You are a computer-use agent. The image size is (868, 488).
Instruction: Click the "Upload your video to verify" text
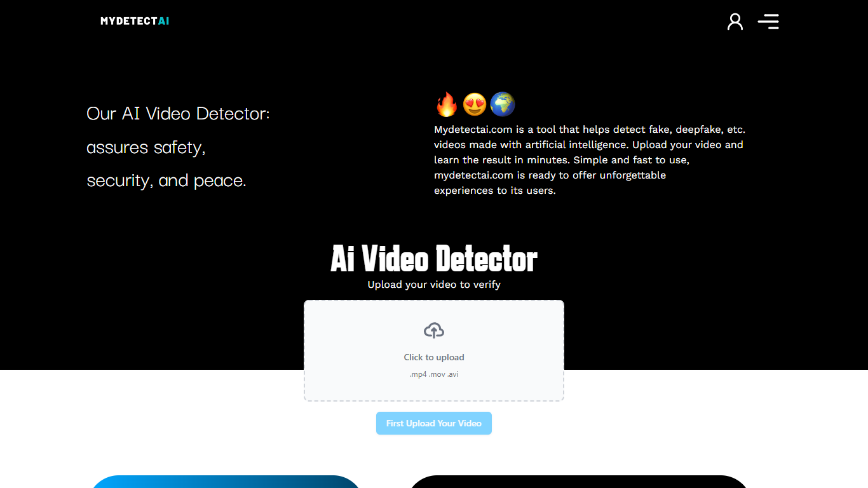(434, 285)
